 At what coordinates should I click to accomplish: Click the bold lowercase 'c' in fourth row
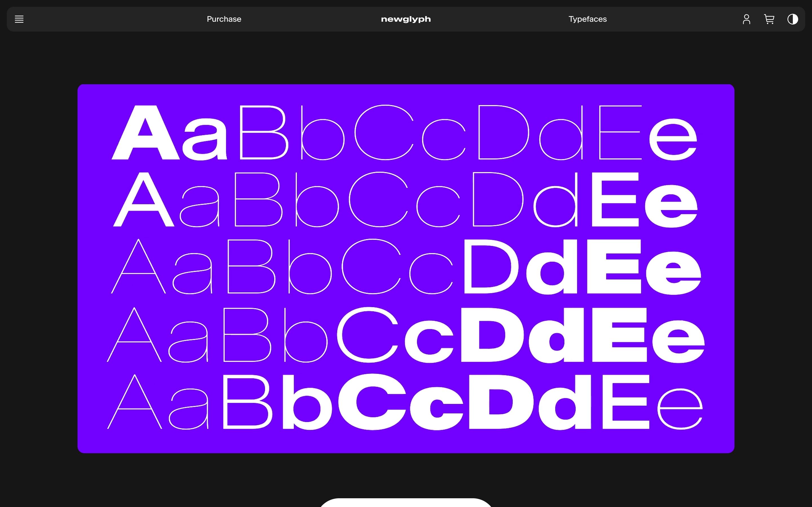click(x=429, y=341)
